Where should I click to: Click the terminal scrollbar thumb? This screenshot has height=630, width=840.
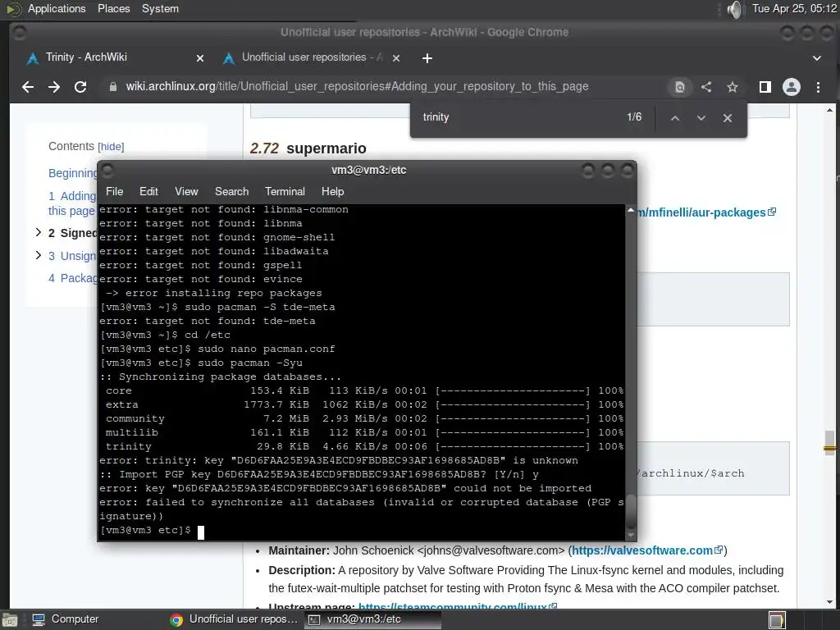[631, 510]
